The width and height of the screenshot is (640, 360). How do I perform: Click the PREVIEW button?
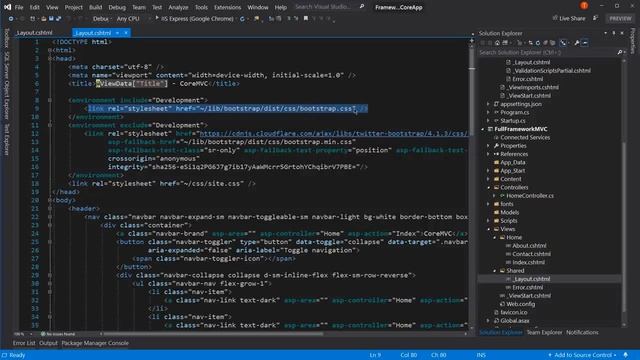coord(620,18)
